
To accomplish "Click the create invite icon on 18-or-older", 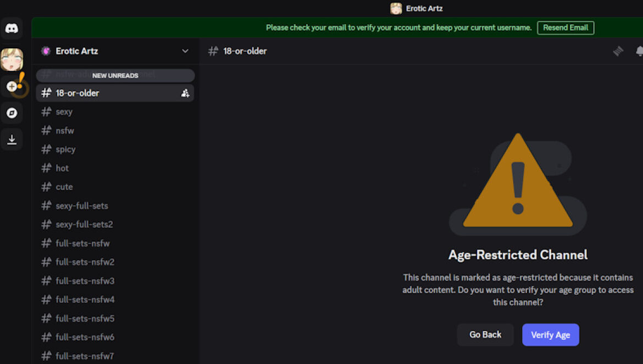I will pos(185,93).
